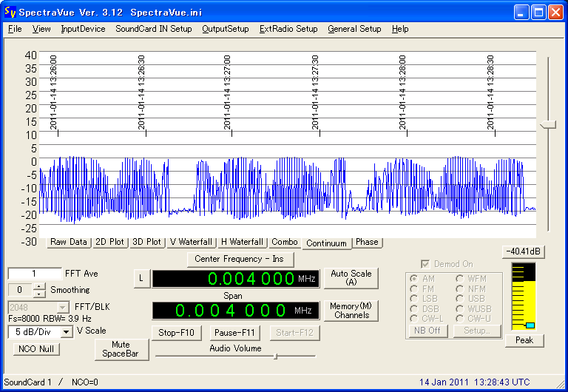Click the SpectraVue title bar app icon

click(x=10, y=12)
